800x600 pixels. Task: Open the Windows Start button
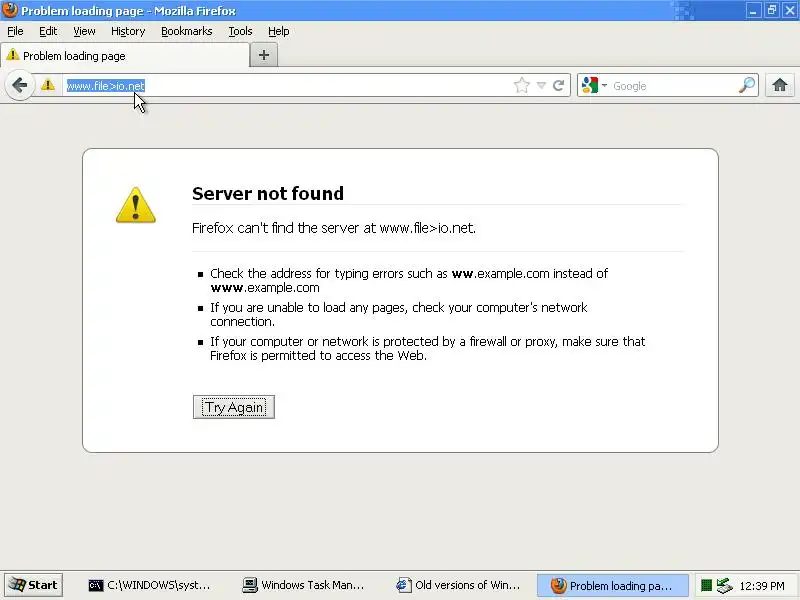(33, 585)
